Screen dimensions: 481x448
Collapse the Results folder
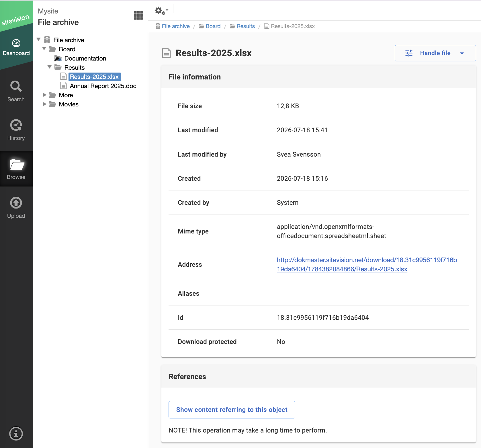coord(50,67)
